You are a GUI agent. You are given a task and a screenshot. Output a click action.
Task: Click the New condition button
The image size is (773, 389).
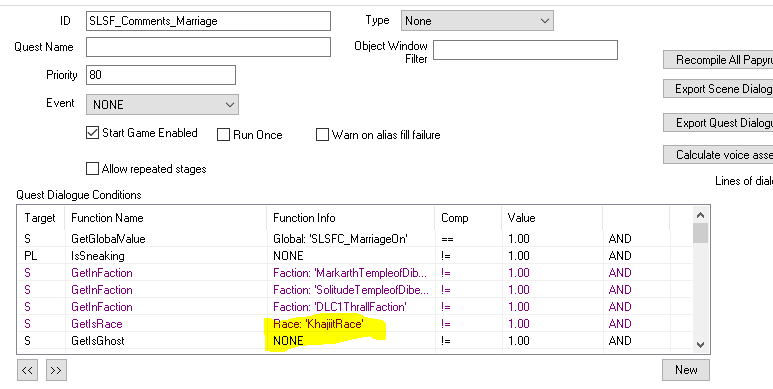coord(686,370)
